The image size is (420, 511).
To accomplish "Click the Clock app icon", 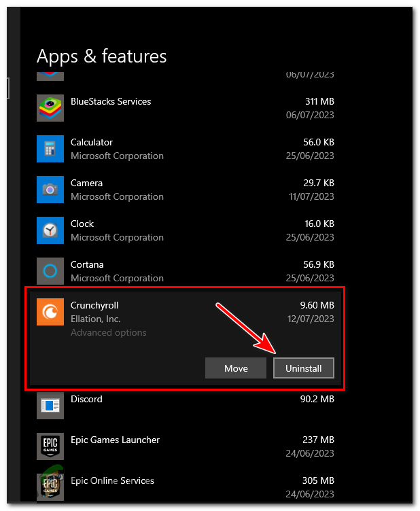I will point(50,230).
